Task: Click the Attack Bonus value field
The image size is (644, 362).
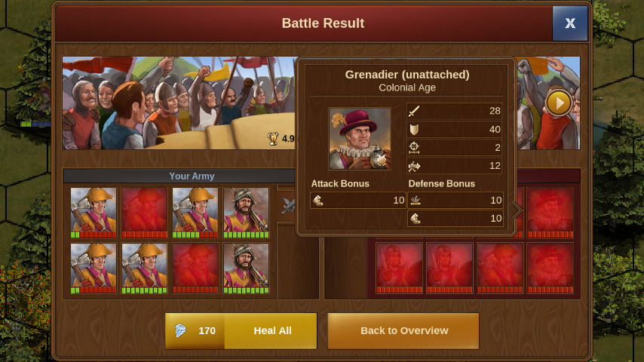Action: coord(358,201)
